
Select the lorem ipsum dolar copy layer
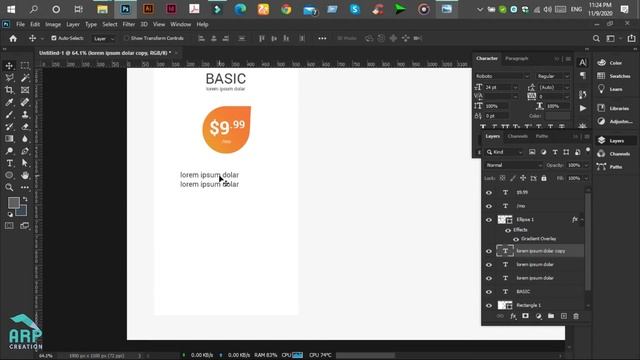coord(540,251)
